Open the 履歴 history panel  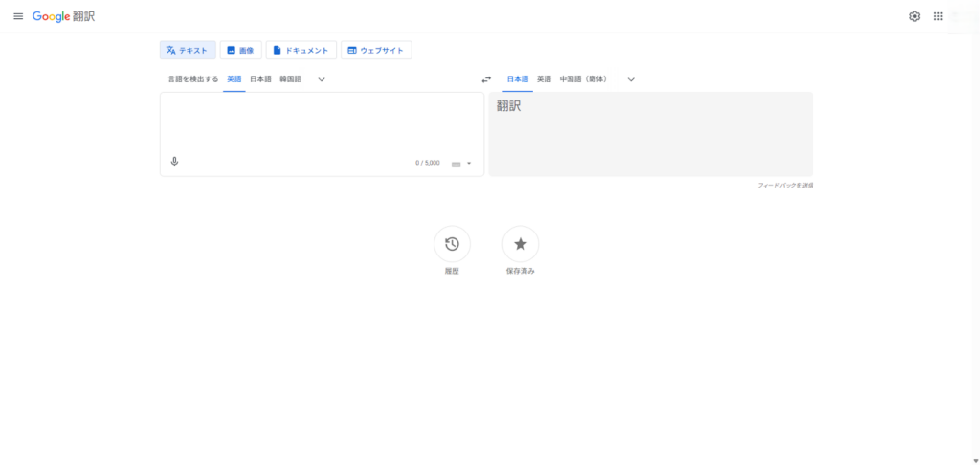452,244
